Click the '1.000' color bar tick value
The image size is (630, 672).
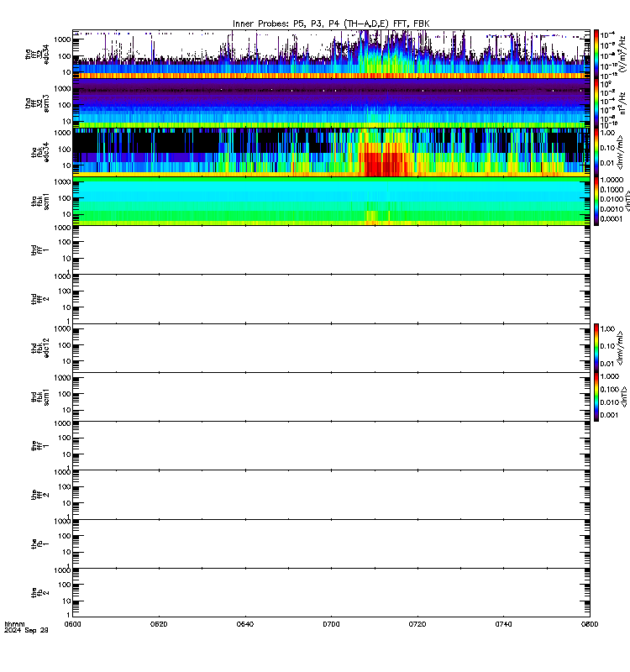pyautogui.click(x=610, y=376)
